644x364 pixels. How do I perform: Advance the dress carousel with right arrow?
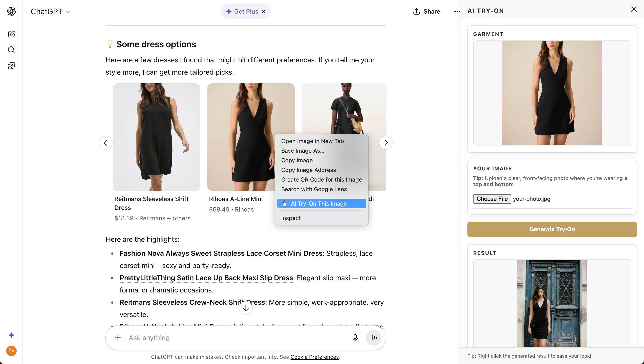tap(386, 142)
